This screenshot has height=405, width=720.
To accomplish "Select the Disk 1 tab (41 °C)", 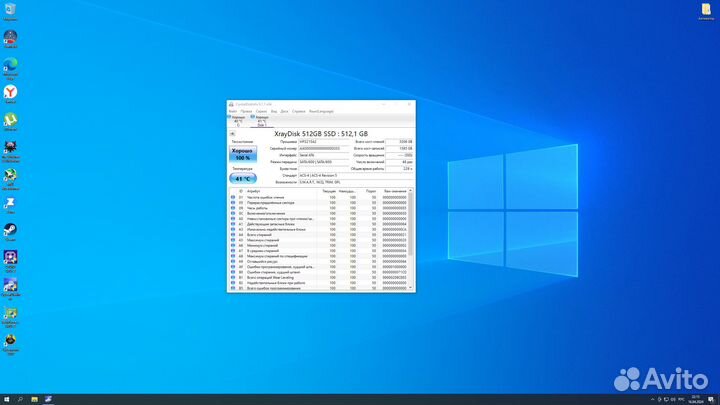I will (262, 121).
